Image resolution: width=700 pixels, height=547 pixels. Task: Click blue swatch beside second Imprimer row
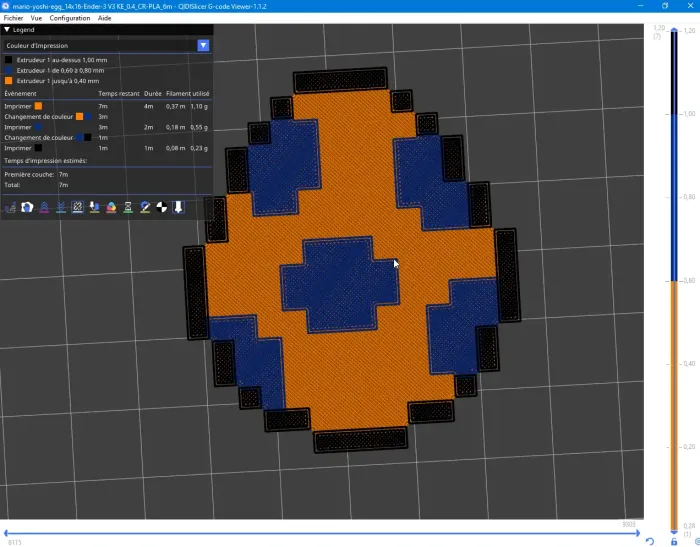tap(38, 127)
